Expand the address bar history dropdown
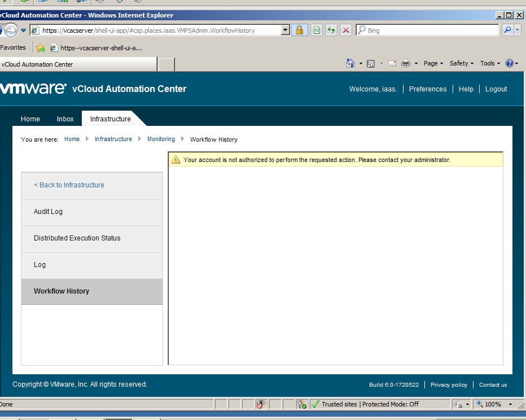Image resolution: width=526 pixels, height=420 pixels. pos(286,30)
